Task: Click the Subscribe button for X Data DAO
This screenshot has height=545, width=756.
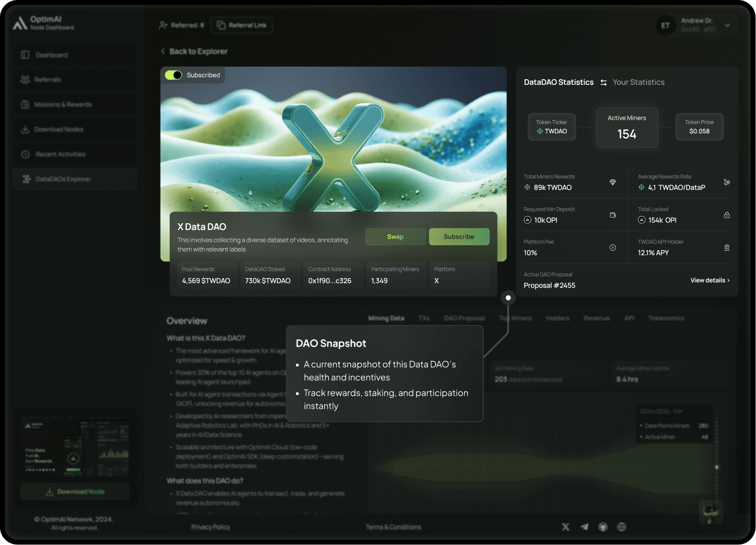Action: click(459, 236)
